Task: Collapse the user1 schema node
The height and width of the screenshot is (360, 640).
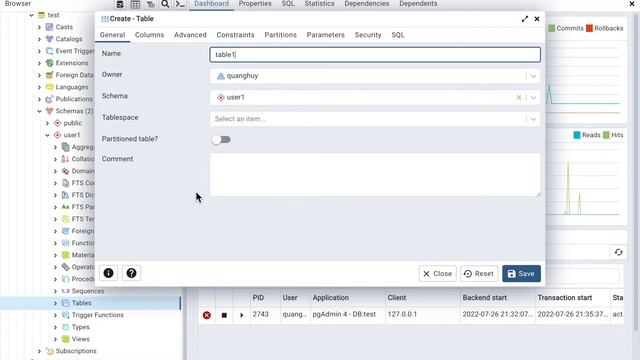Action: [47, 135]
